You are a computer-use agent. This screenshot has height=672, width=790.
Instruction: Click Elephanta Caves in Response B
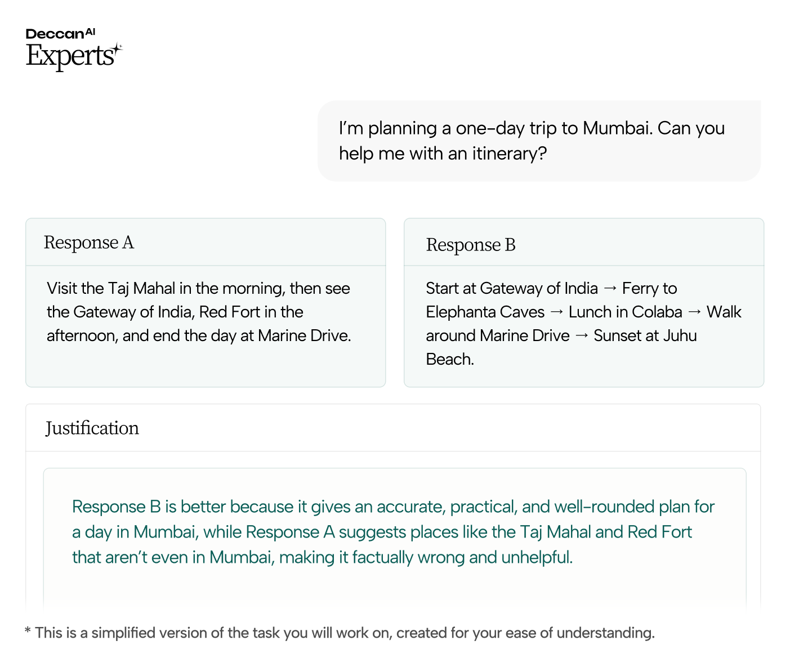click(x=485, y=312)
